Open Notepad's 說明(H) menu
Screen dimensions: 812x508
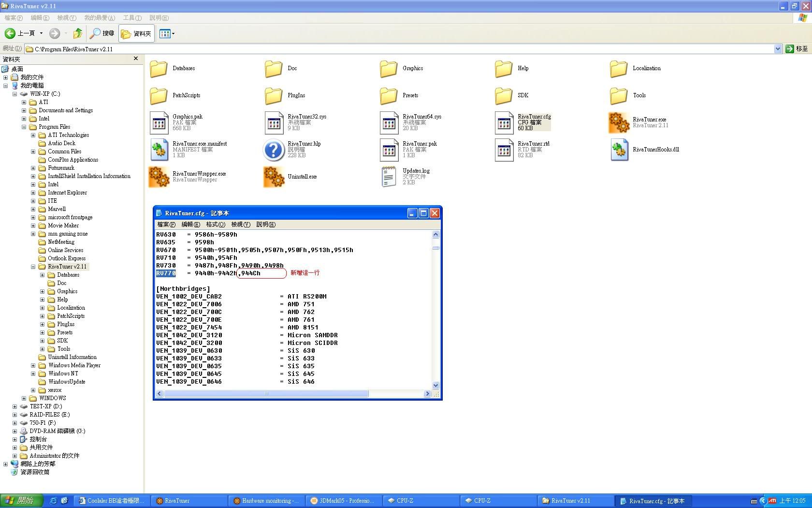tap(266, 224)
